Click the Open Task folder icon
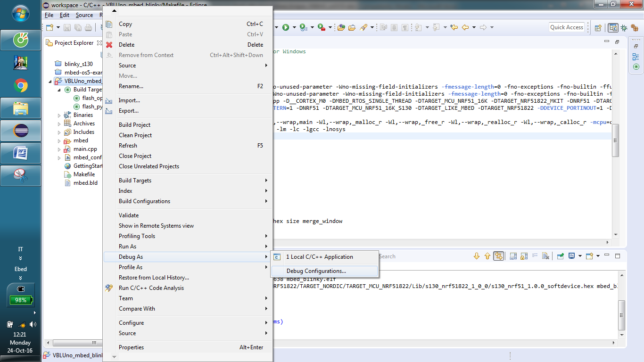Screen dimensions: 644x362 [352, 27]
